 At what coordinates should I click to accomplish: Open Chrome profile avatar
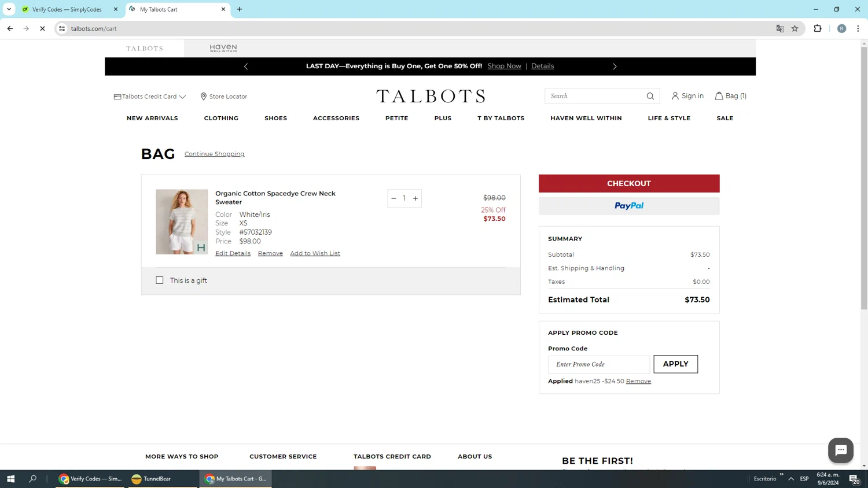[841, 28]
